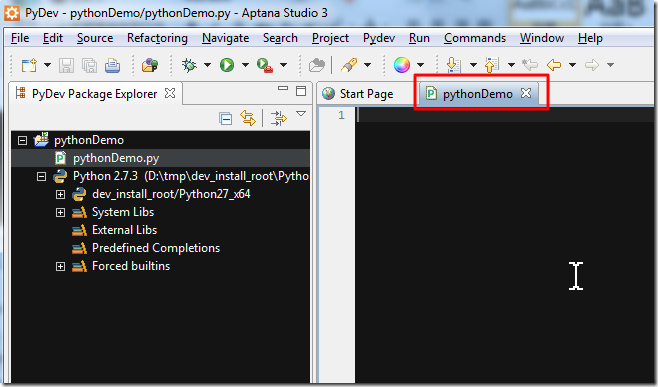This screenshot has width=658, height=387.
Task: Click the Print icon in toolbar
Action: coord(112,65)
